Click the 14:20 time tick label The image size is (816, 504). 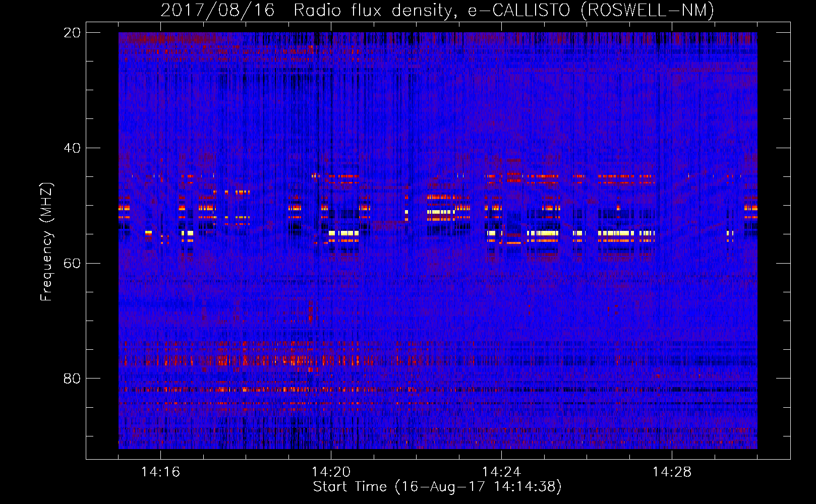coord(331,472)
